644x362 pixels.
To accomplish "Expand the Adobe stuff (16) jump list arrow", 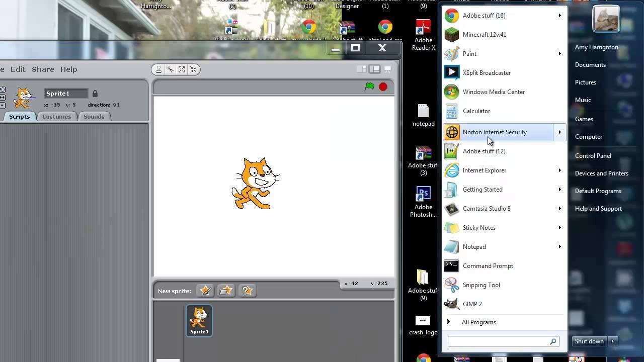I will [559, 16].
